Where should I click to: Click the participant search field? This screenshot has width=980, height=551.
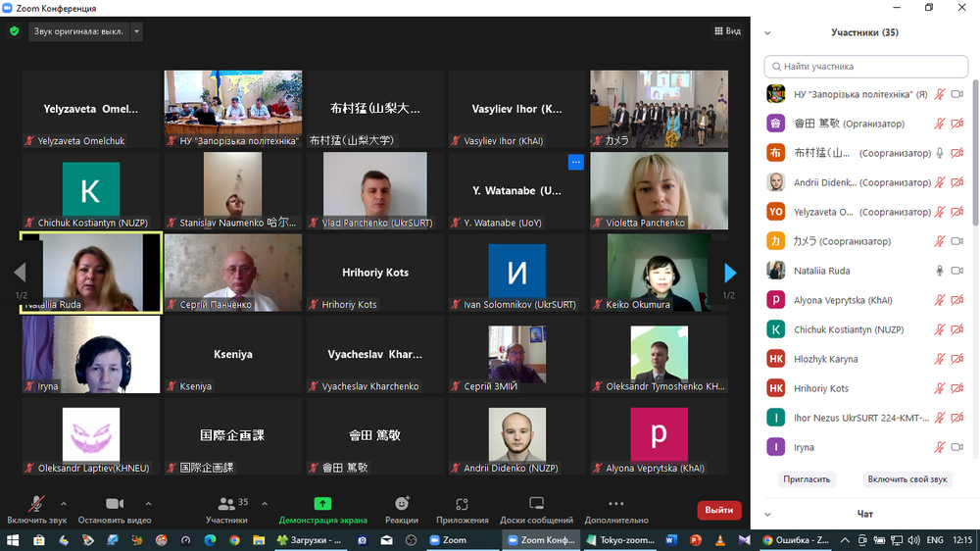(x=865, y=67)
